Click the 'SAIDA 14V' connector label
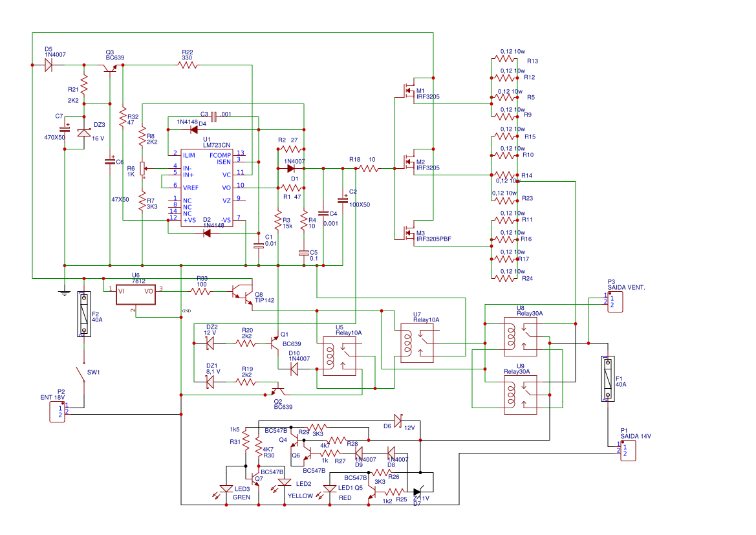The image size is (756, 535). [x=636, y=437]
